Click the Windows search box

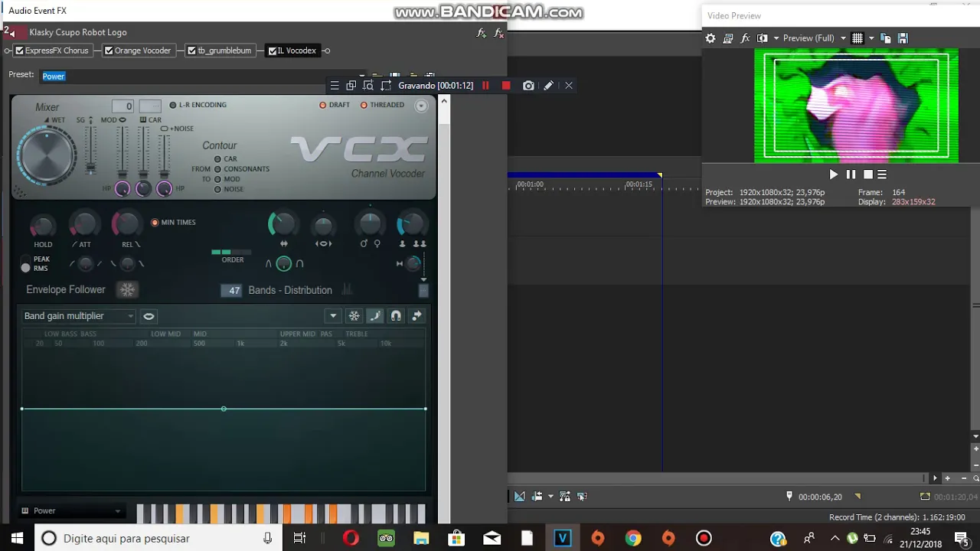coord(159,538)
